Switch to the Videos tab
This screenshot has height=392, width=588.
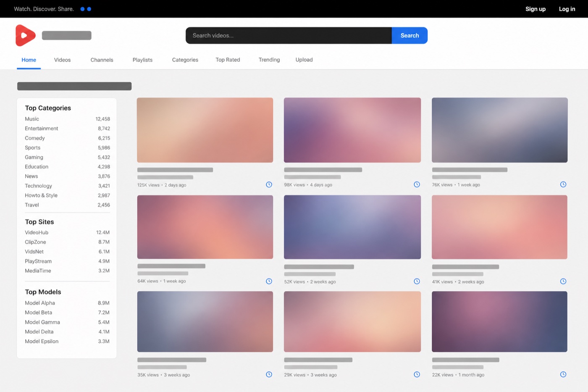[x=62, y=60]
